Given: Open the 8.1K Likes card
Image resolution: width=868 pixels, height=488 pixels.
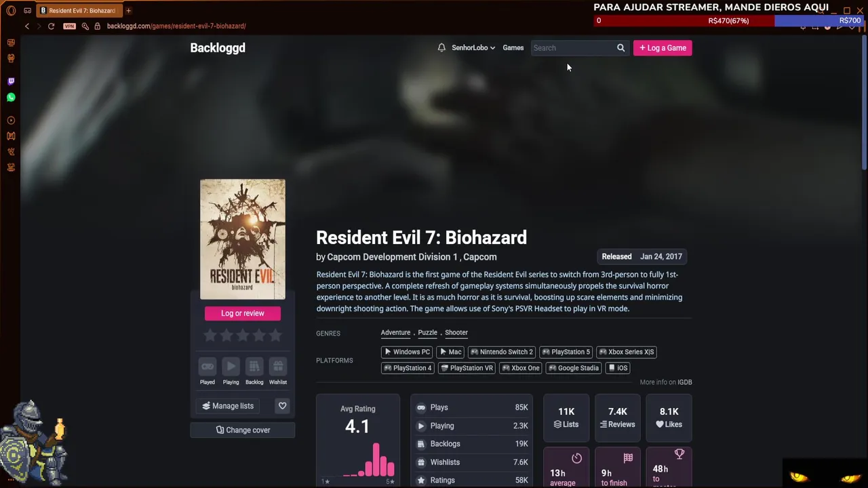Looking at the screenshot, I should coord(669,418).
